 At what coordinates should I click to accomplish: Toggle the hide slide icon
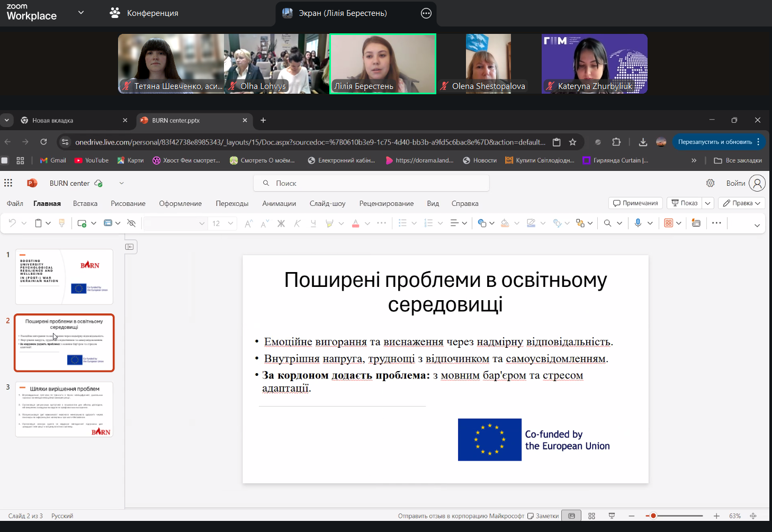click(132, 223)
